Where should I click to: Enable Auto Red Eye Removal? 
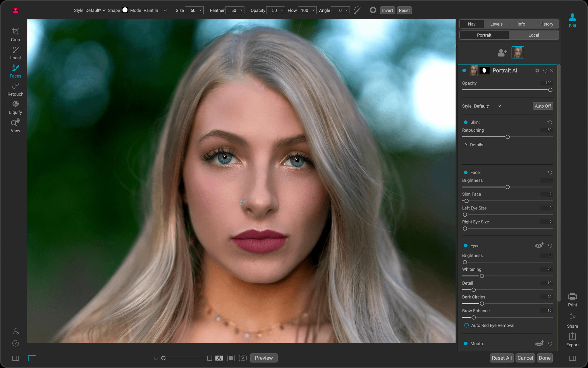coord(466,325)
